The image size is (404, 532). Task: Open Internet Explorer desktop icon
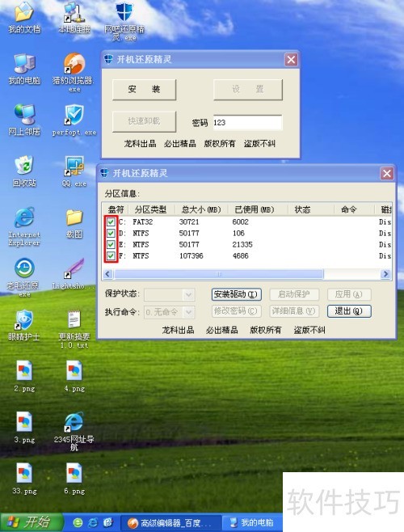pos(24,226)
